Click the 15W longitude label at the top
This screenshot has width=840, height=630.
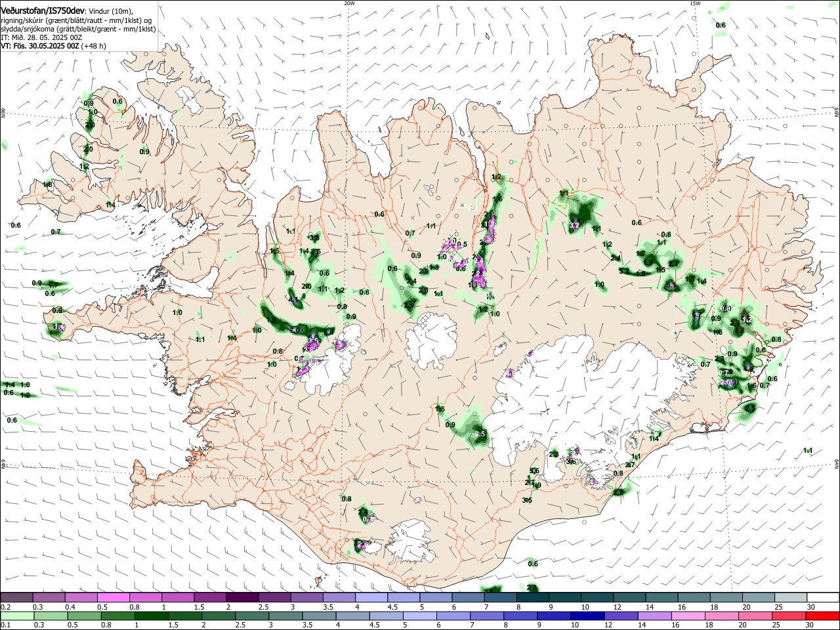(x=695, y=3)
